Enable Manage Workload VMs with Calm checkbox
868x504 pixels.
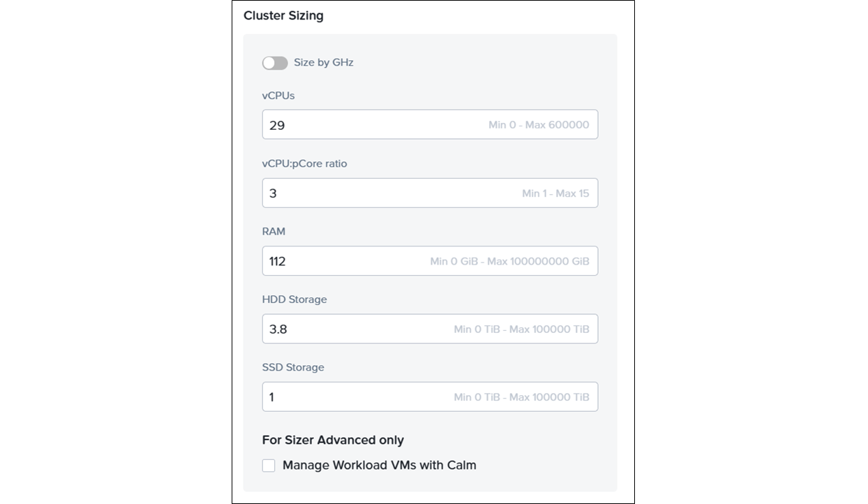(x=269, y=466)
